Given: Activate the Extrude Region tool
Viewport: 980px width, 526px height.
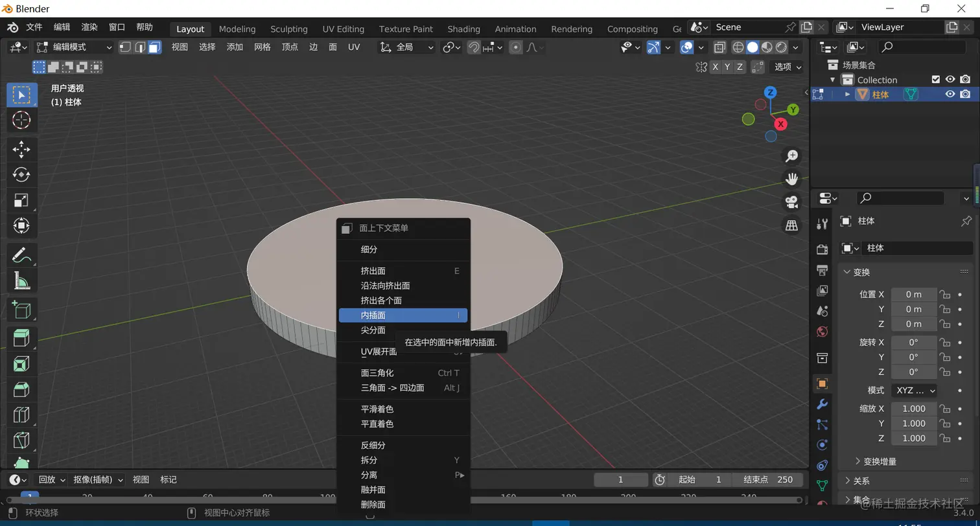Looking at the screenshot, I should [x=21, y=338].
